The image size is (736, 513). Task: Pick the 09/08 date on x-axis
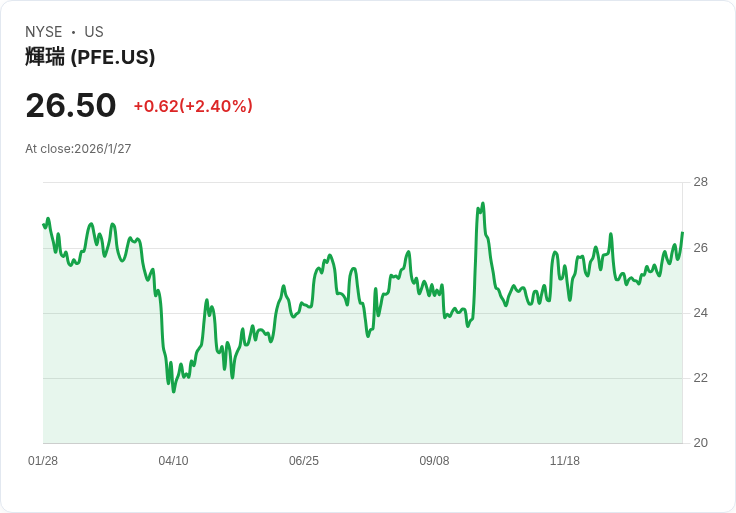(434, 461)
